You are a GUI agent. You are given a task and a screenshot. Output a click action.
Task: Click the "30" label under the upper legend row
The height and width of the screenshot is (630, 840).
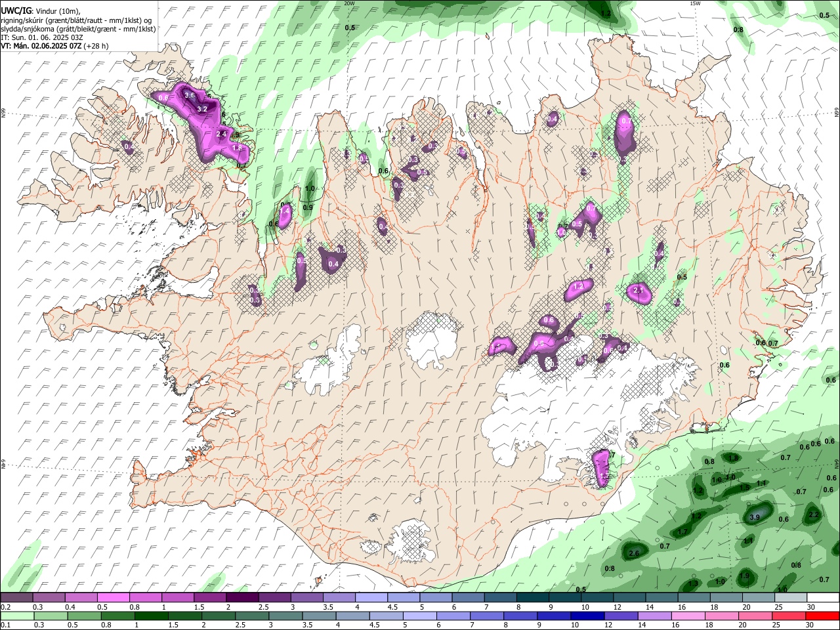click(x=811, y=607)
